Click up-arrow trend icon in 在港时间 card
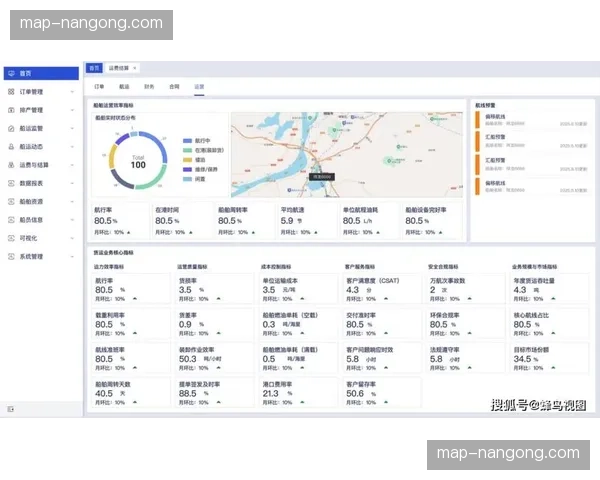This screenshot has height=480, width=600. [191, 232]
